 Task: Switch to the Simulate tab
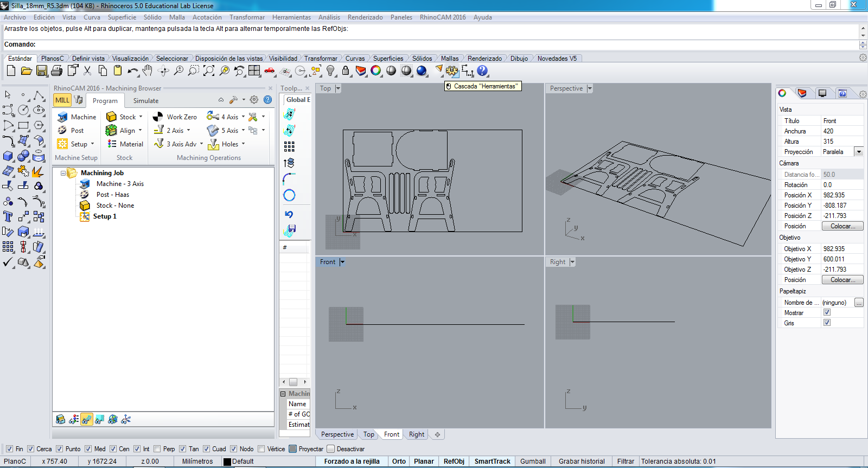point(146,101)
